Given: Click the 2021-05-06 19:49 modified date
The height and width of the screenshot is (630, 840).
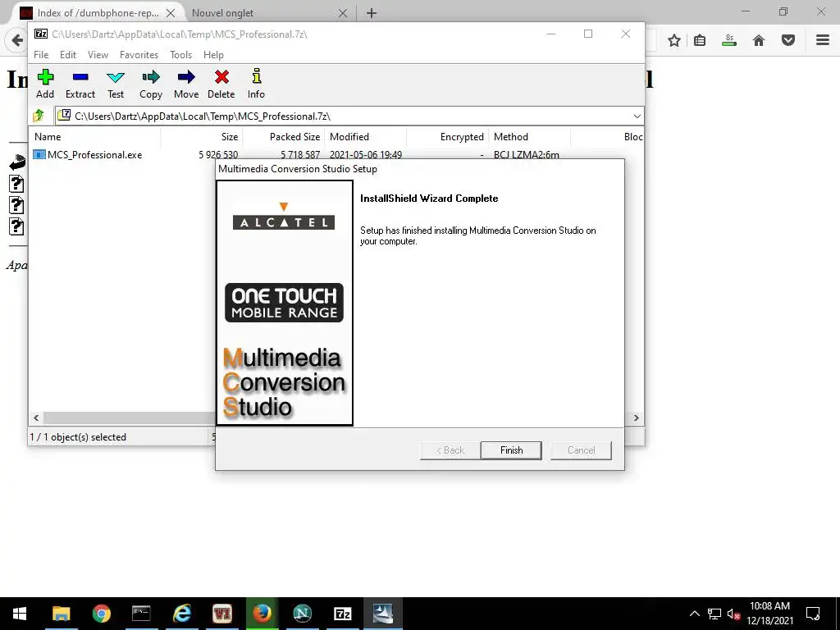Looking at the screenshot, I should pos(365,155).
